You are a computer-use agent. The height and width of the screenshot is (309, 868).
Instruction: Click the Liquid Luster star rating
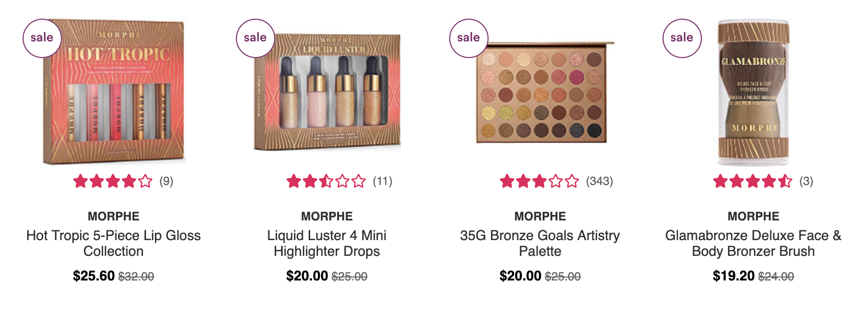(326, 182)
